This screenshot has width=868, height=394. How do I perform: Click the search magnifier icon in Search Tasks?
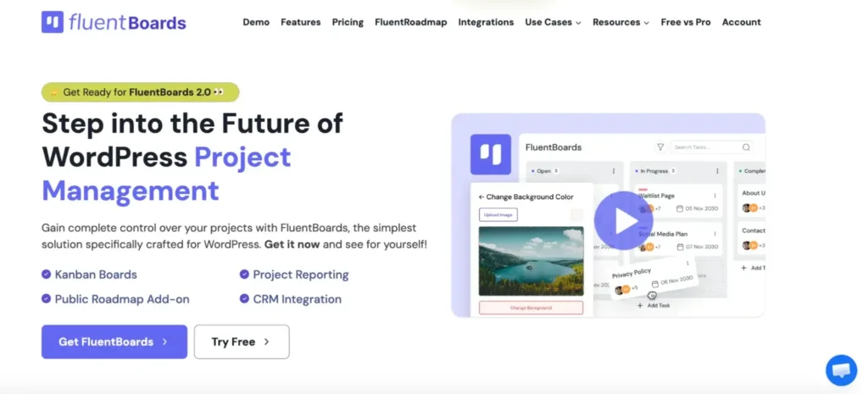point(746,147)
